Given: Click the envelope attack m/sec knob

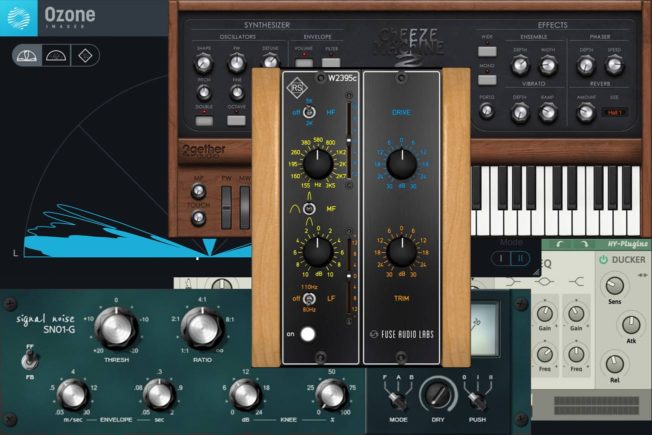Looking at the screenshot, I should (73, 395).
